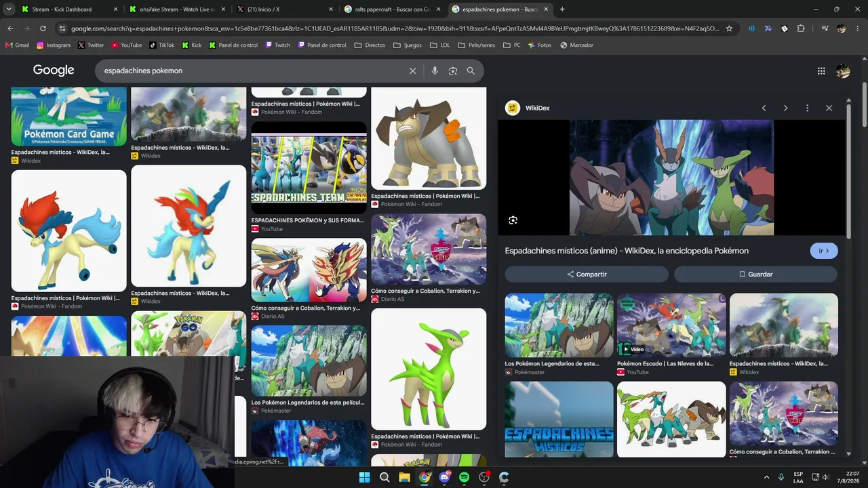Open the green Virizion image result
Image resolution: width=868 pixels, height=488 pixels.
tap(429, 369)
